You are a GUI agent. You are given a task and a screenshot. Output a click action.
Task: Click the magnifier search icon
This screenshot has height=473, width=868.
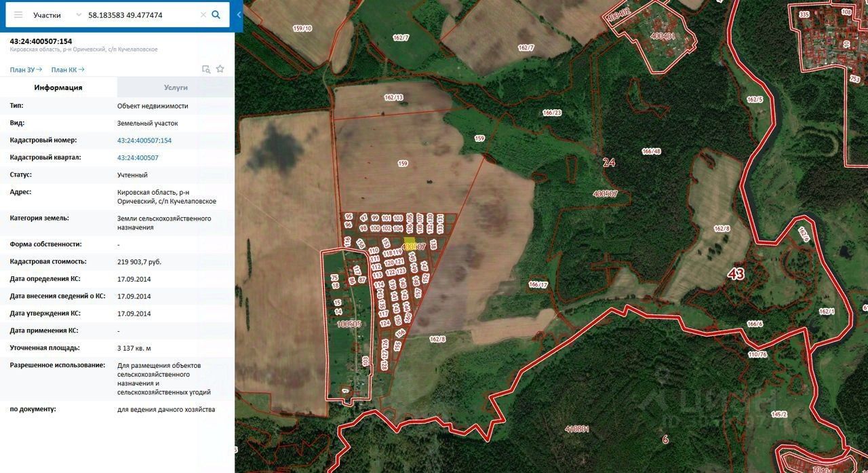tap(216, 14)
